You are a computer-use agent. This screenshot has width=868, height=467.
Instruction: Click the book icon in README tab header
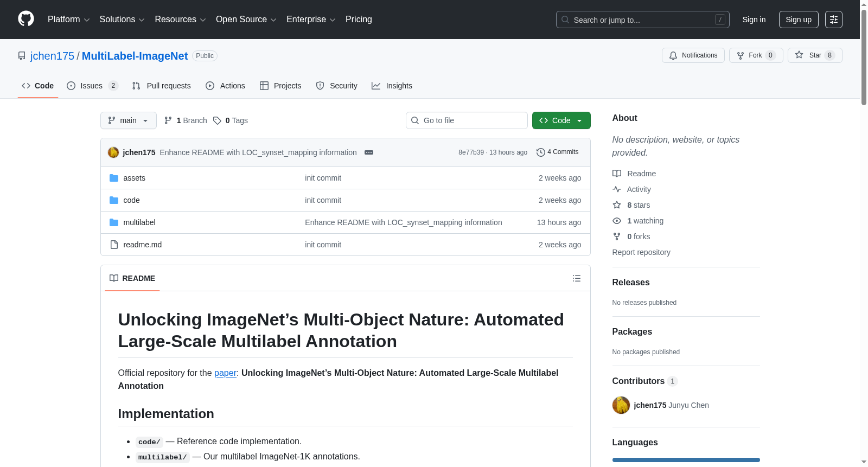pos(114,278)
